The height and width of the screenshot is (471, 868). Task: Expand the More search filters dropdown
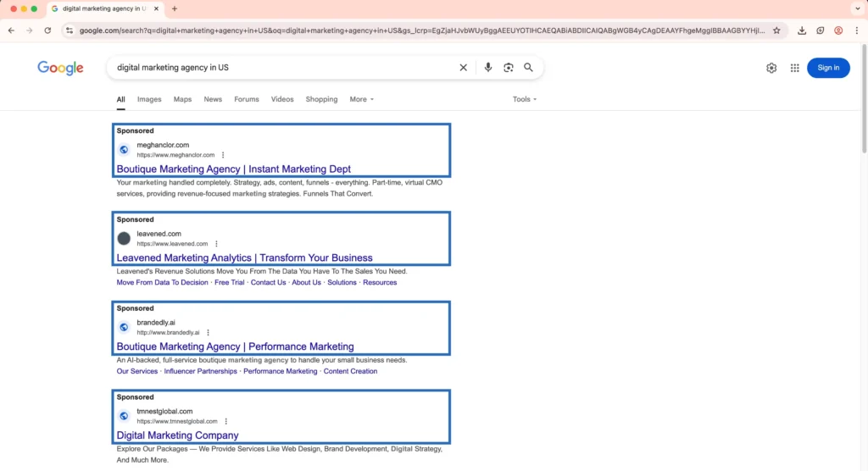click(x=361, y=100)
